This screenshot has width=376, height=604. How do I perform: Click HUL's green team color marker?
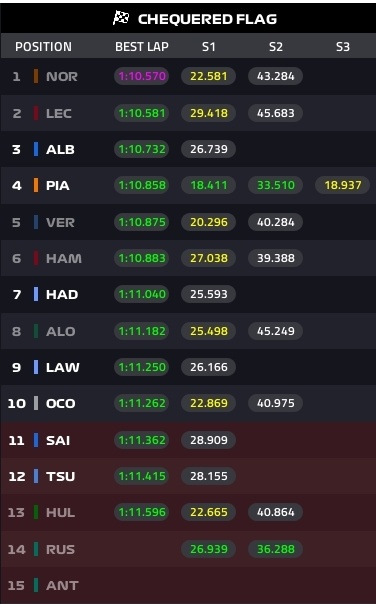pos(36,512)
